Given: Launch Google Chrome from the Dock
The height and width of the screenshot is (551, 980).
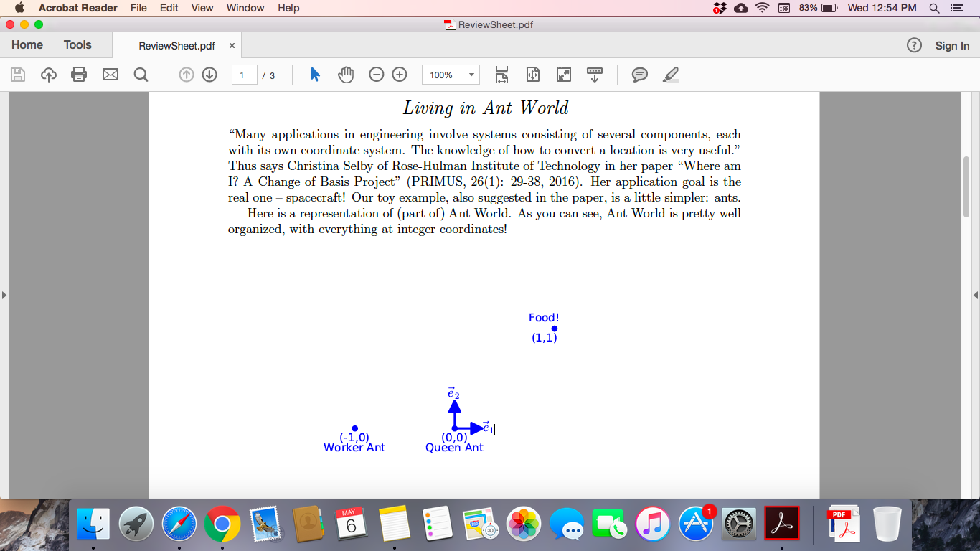Looking at the screenshot, I should click(x=224, y=524).
